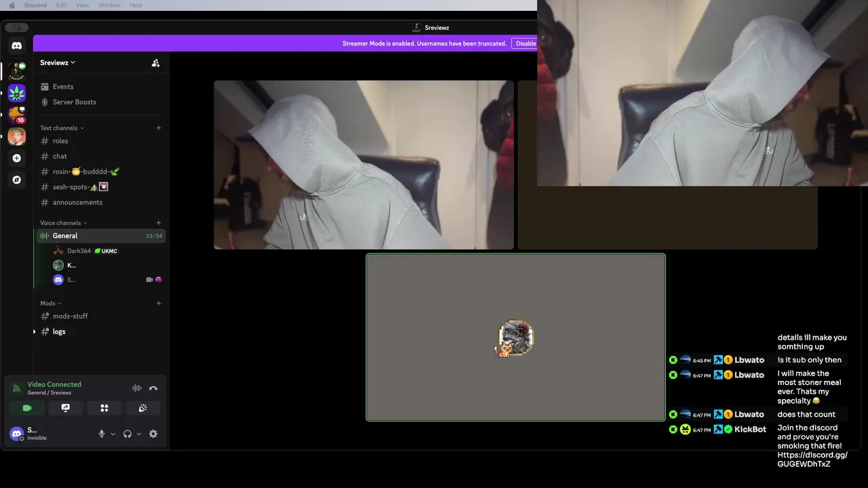Collapse the Mods category
The image size is (868, 488).
point(51,303)
